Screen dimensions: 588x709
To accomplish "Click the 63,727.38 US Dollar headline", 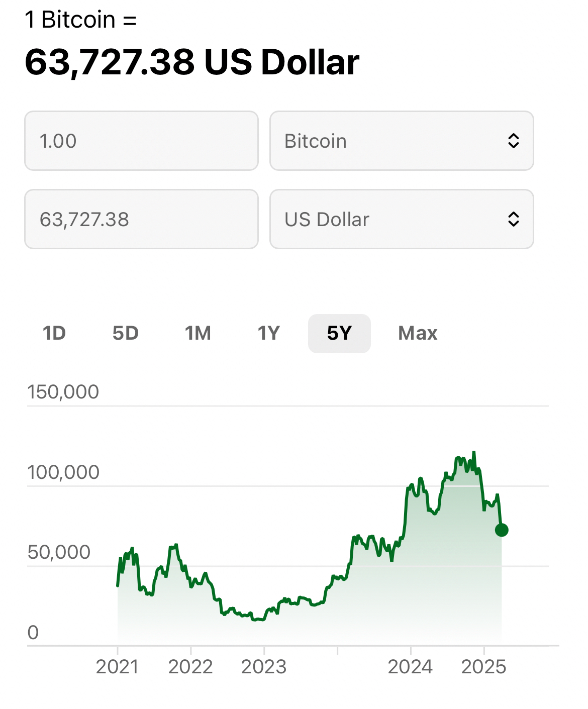I will click(192, 62).
